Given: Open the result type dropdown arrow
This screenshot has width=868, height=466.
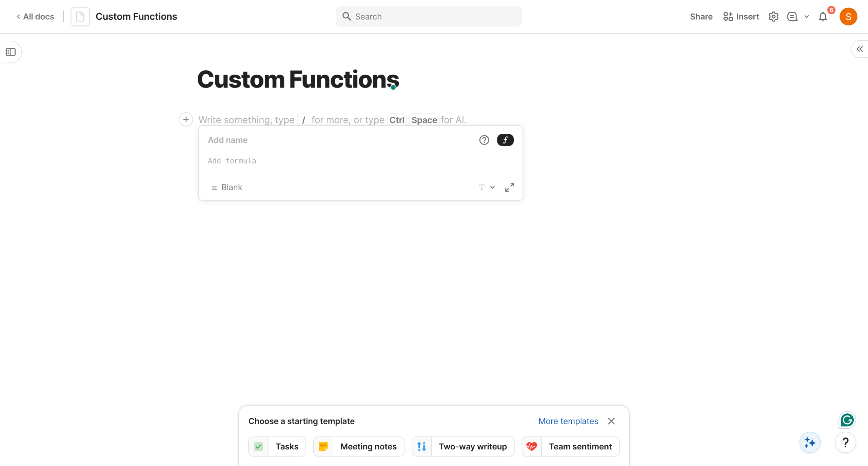Looking at the screenshot, I should [x=492, y=187].
